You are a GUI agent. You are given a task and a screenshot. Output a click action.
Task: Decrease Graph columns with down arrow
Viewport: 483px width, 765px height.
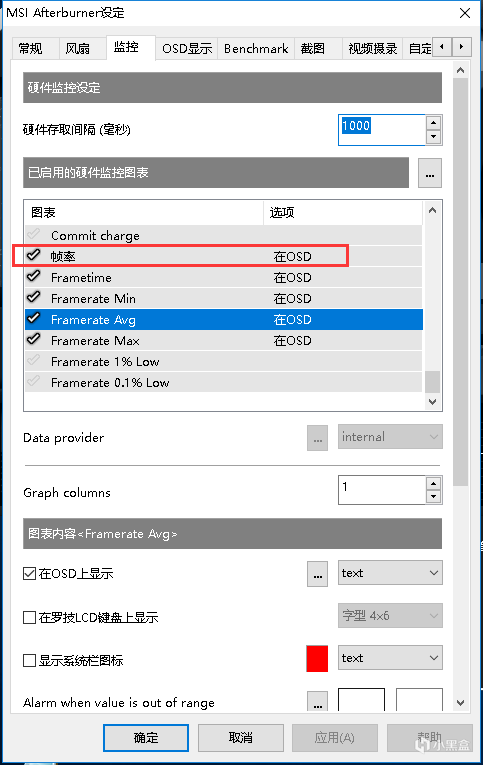tap(433, 497)
